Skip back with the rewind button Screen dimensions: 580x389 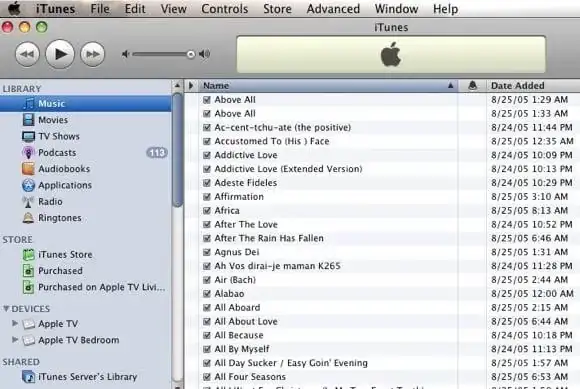[27, 54]
